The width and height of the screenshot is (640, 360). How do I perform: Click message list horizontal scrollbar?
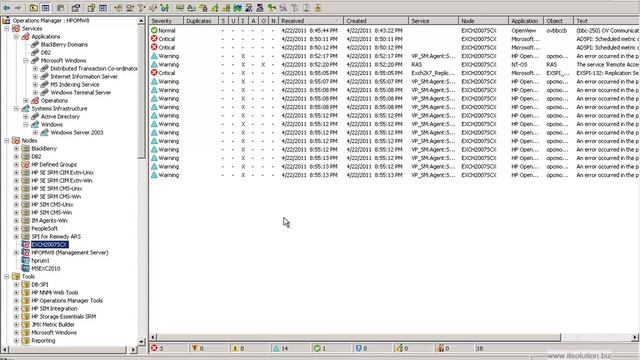(358, 338)
